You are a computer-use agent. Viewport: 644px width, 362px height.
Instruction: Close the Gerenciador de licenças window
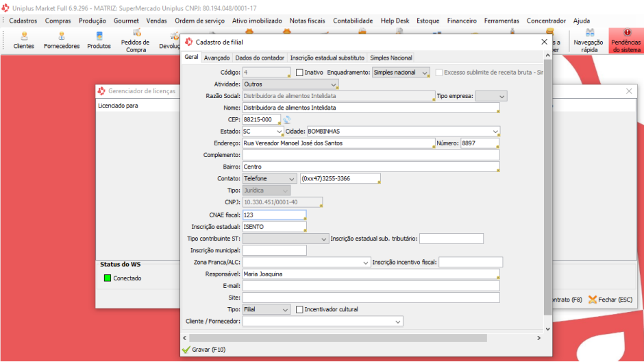[629, 90]
